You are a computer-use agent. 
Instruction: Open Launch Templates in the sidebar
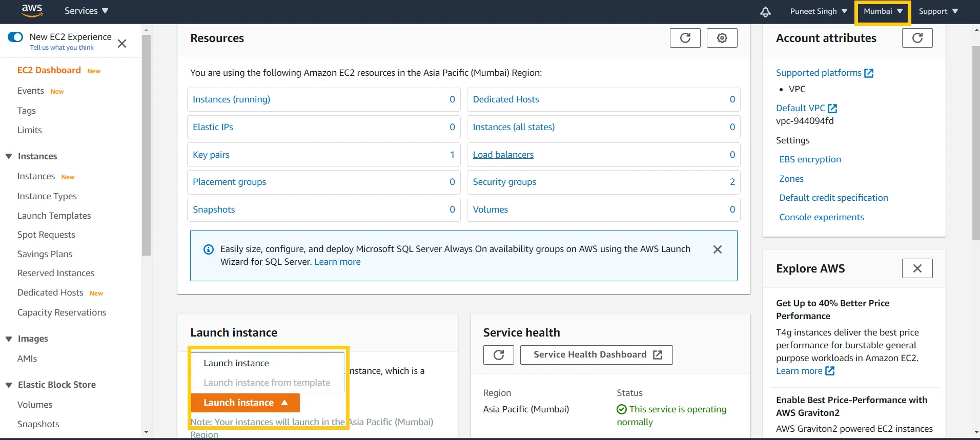pos(54,216)
